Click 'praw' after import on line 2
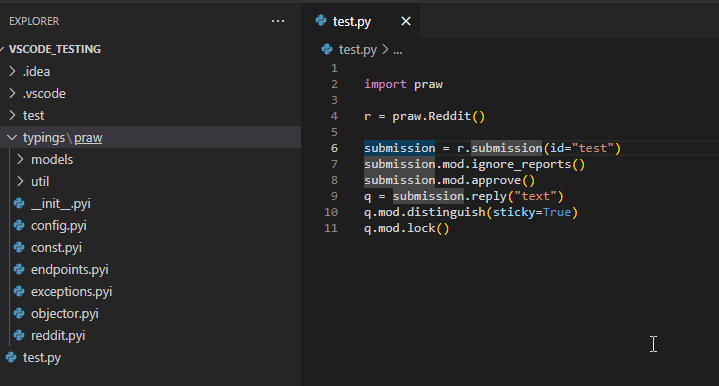This screenshot has width=719, height=386. click(x=428, y=85)
